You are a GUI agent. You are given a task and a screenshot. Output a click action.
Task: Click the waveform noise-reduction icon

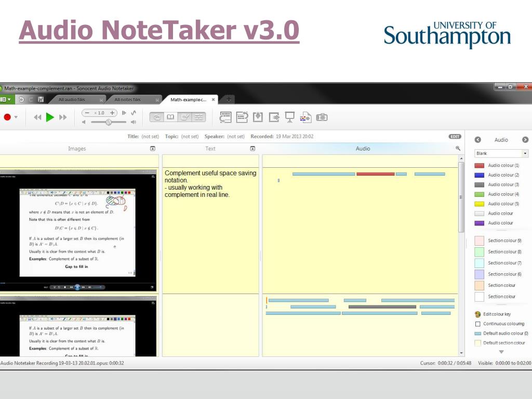134,113
